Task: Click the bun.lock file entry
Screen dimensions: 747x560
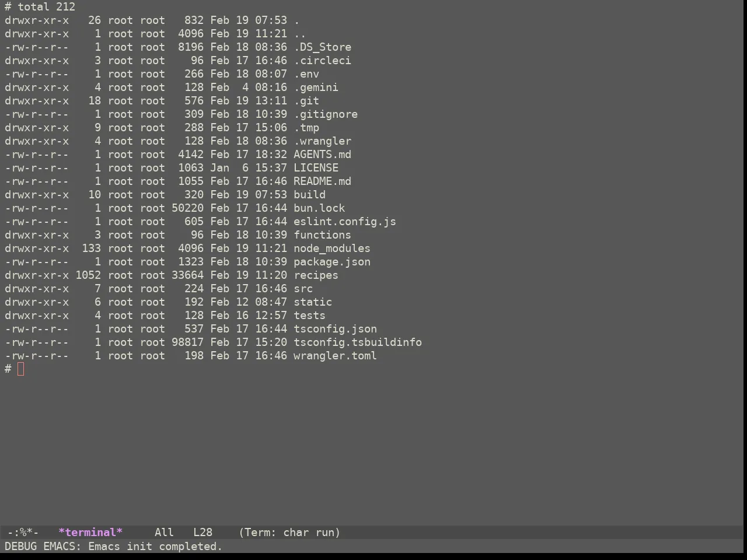Action: (319, 208)
